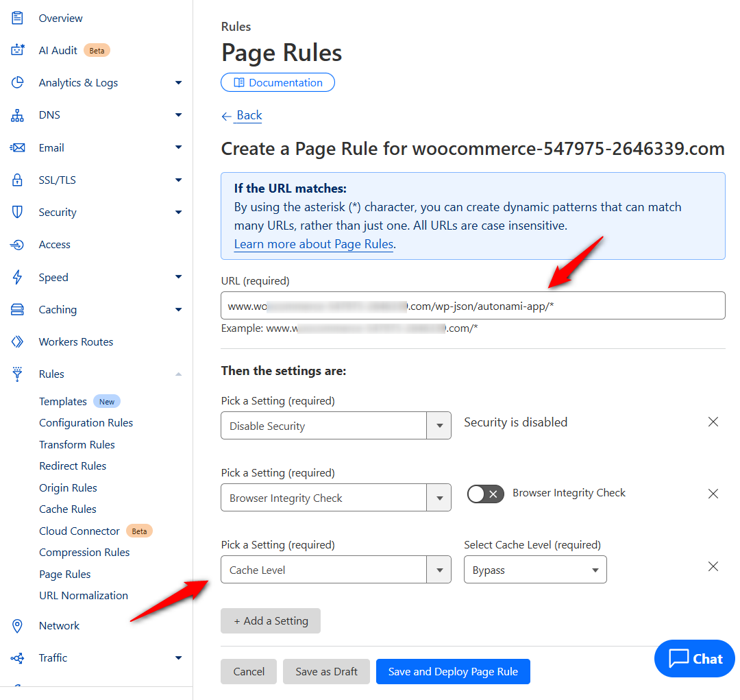
Task: Click into the URL input field
Action: click(x=473, y=306)
